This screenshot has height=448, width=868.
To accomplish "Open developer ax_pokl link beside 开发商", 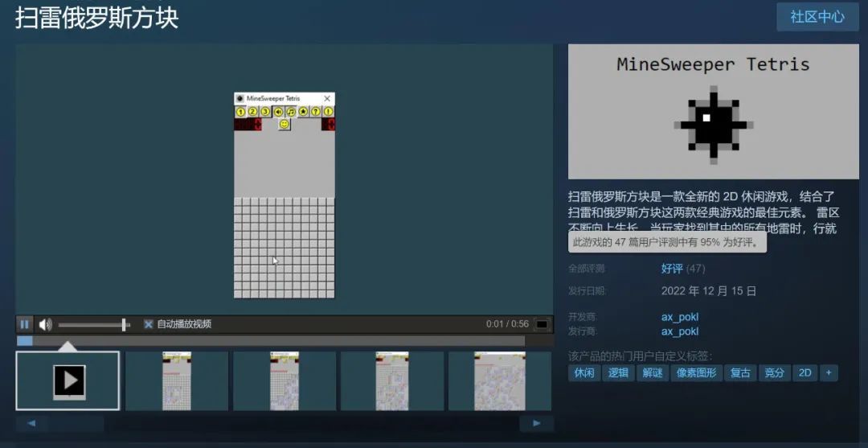I will point(680,317).
